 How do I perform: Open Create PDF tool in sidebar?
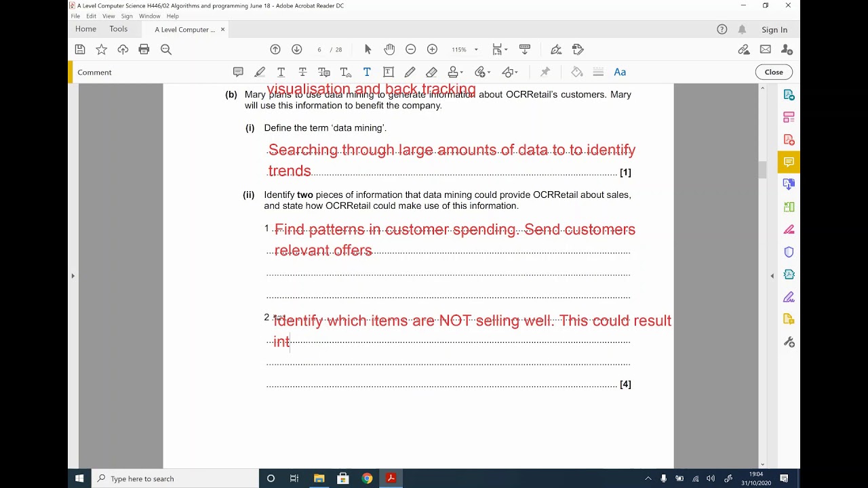pyautogui.click(x=789, y=139)
